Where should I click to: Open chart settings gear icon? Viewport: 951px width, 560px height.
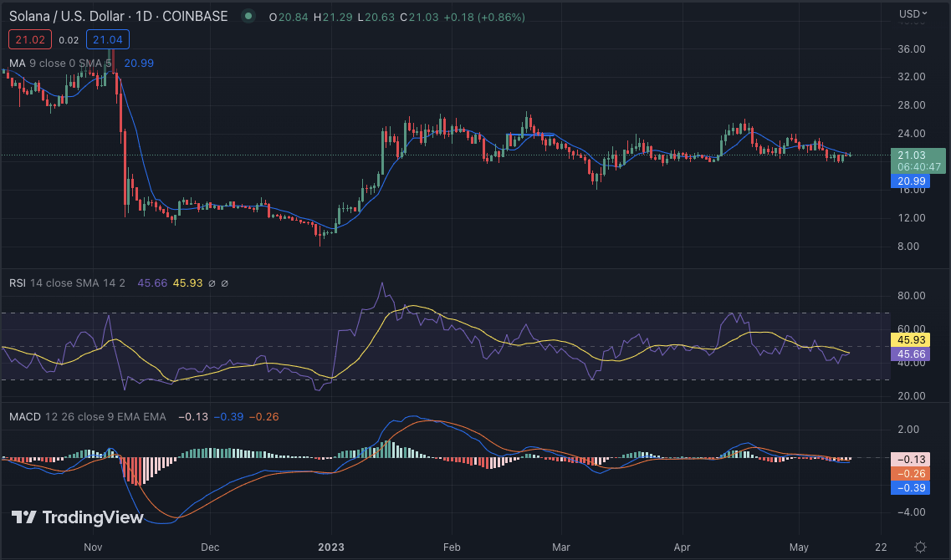click(920, 547)
